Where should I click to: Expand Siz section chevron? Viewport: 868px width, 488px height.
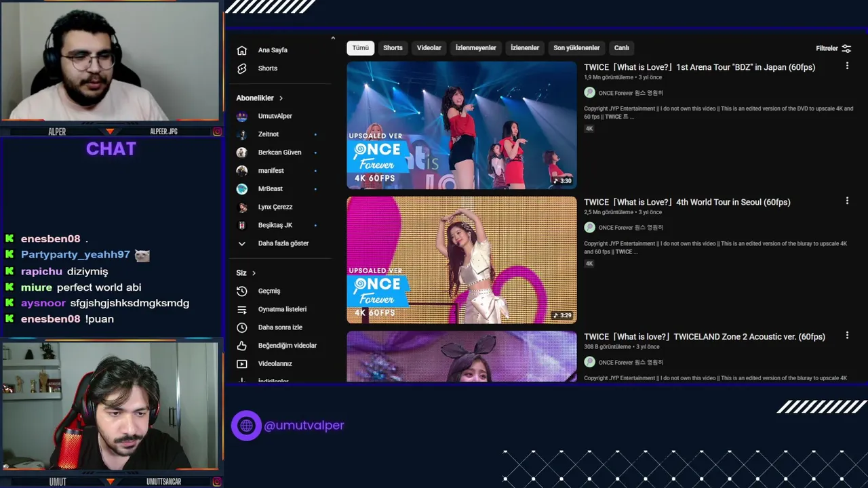[x=254, y=273]
